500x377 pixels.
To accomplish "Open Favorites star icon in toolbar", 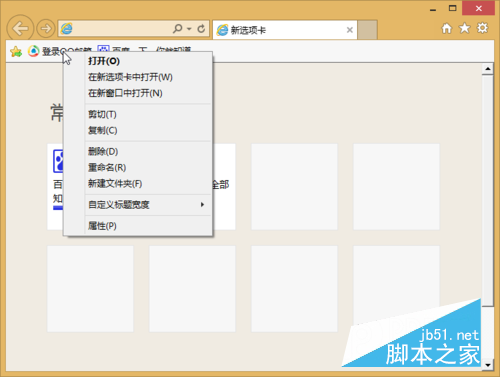I will pyautogui.click(x=465, y=28).
